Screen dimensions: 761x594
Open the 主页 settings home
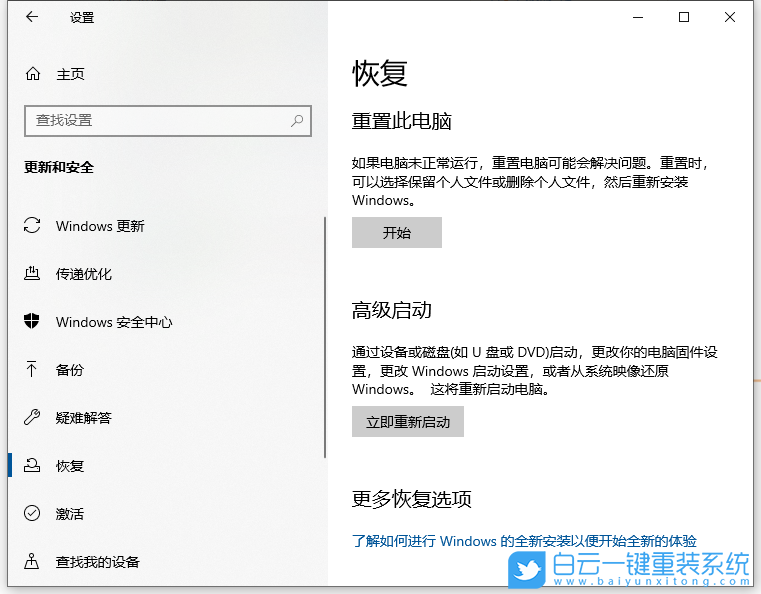[70, 74]
